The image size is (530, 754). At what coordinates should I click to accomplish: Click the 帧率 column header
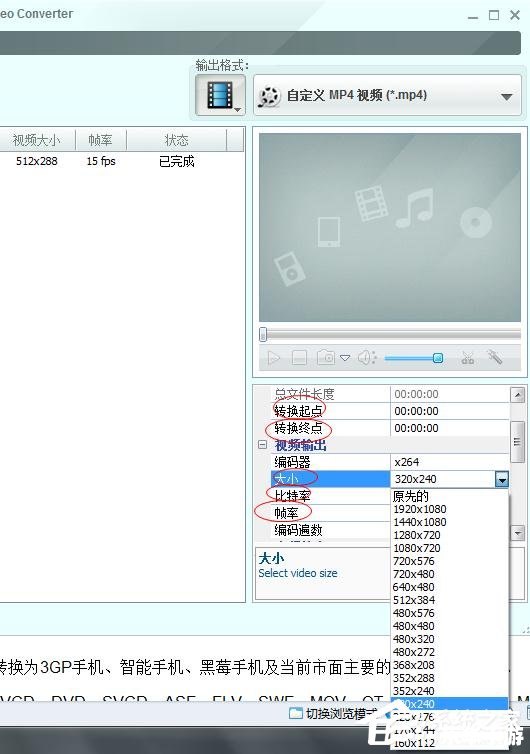101,140
